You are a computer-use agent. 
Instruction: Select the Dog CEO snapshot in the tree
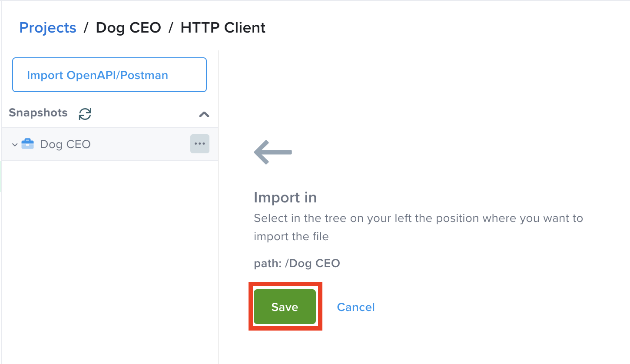pyautogui.click(x=65, y=144)
